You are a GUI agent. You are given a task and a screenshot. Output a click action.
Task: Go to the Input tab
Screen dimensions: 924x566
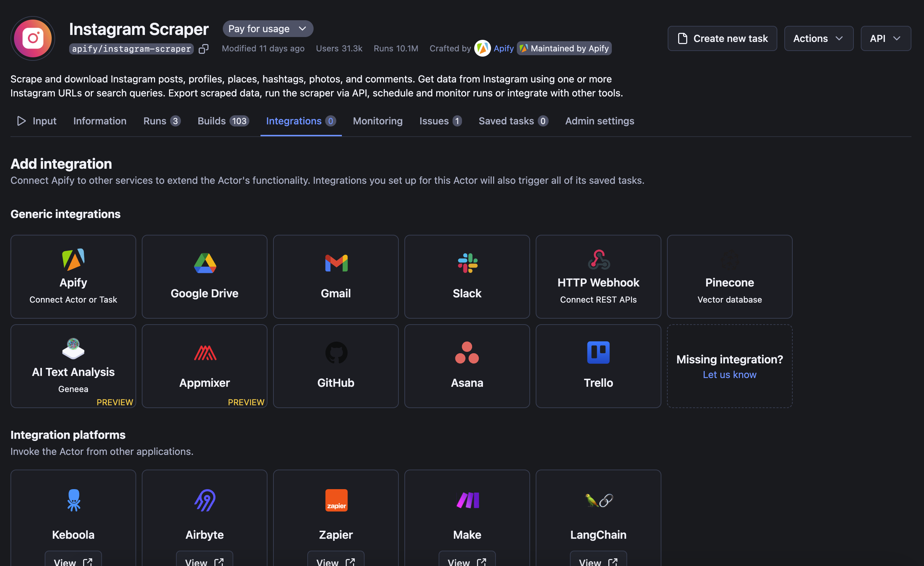pos(37,121)
